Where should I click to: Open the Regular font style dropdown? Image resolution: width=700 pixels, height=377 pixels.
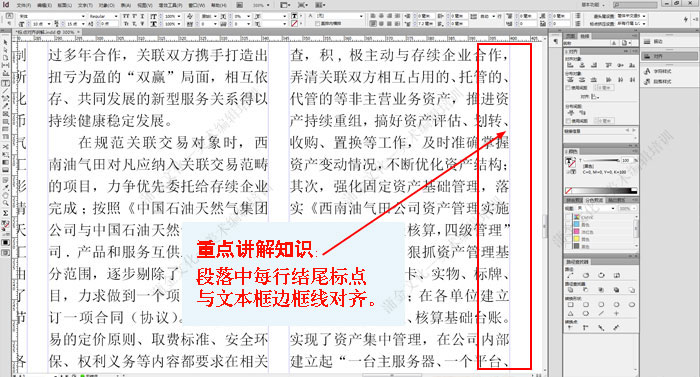(x=103, y=16)
